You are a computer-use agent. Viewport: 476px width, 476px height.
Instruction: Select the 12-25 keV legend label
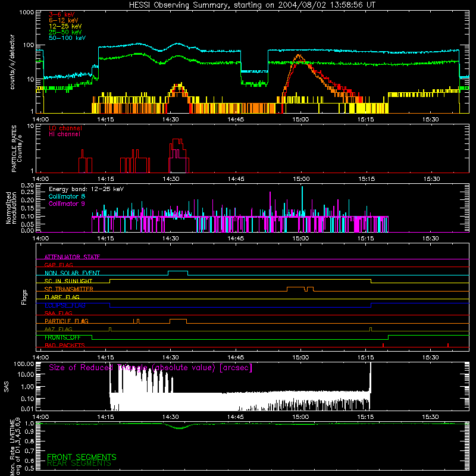pos(65,26)
